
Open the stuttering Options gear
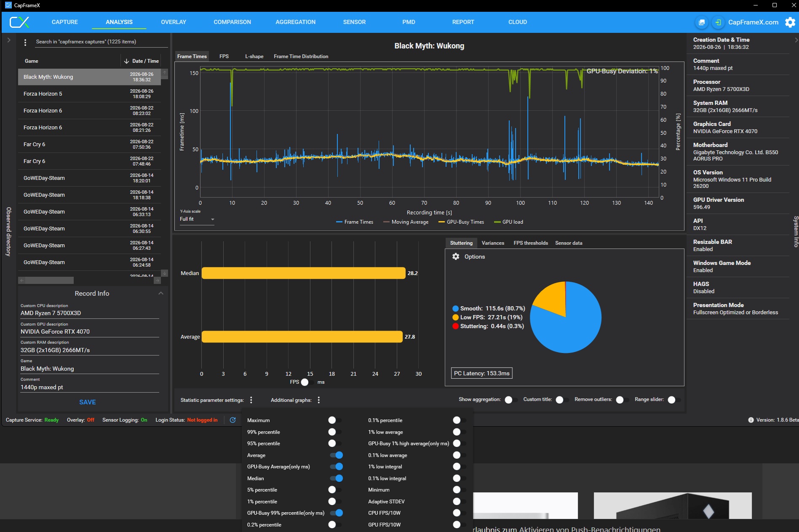(x=456, y=257)
